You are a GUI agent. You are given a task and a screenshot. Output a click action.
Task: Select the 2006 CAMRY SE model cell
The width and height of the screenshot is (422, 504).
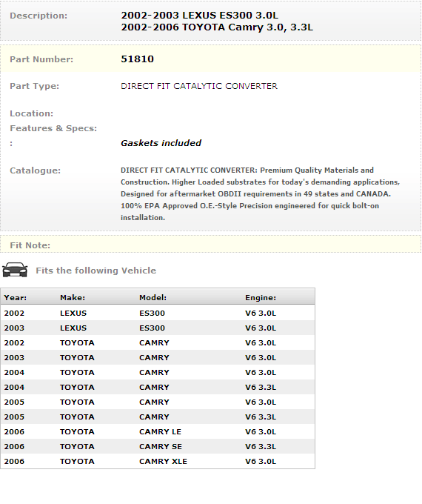point(160,446)
